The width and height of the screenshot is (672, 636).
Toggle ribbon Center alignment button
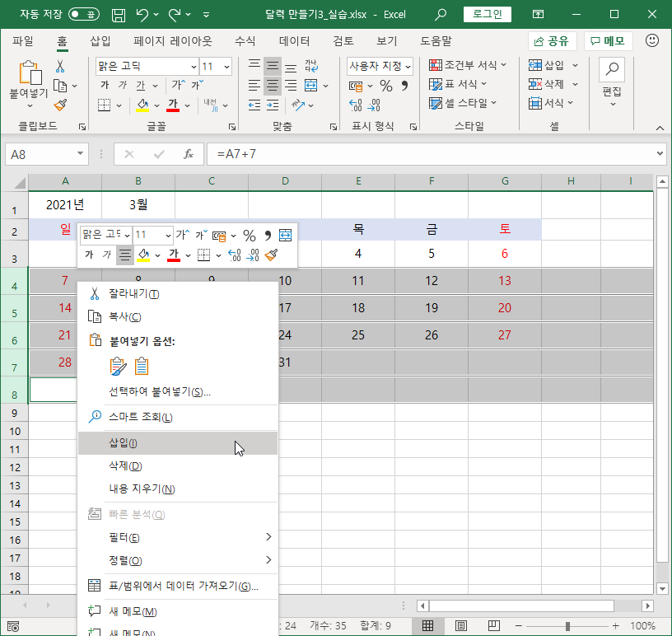(x=273, y=86)
